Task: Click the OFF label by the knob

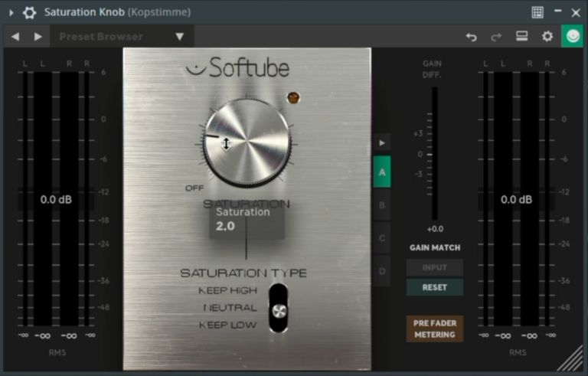Action: [x=194, y=188]
